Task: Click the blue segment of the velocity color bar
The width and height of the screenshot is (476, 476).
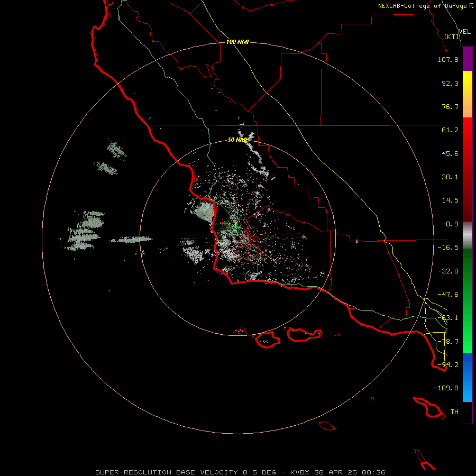Action: point(467,377)
